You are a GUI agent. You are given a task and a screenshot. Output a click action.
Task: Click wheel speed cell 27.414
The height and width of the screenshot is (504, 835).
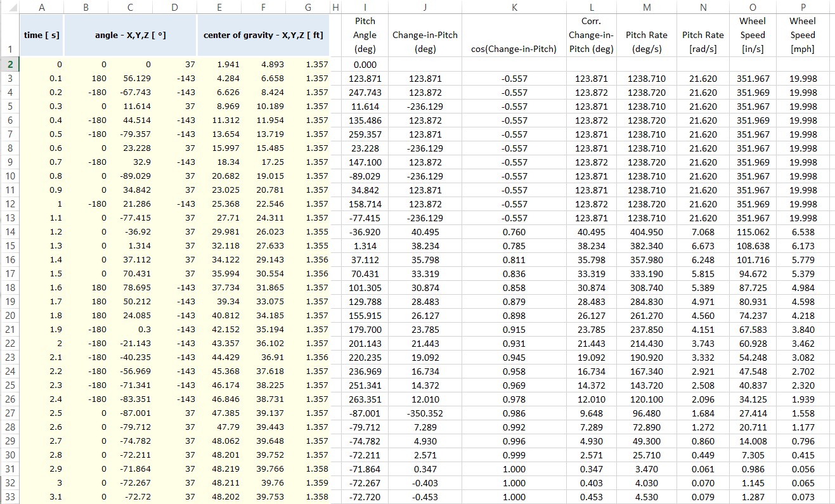[x=752, y=413]
